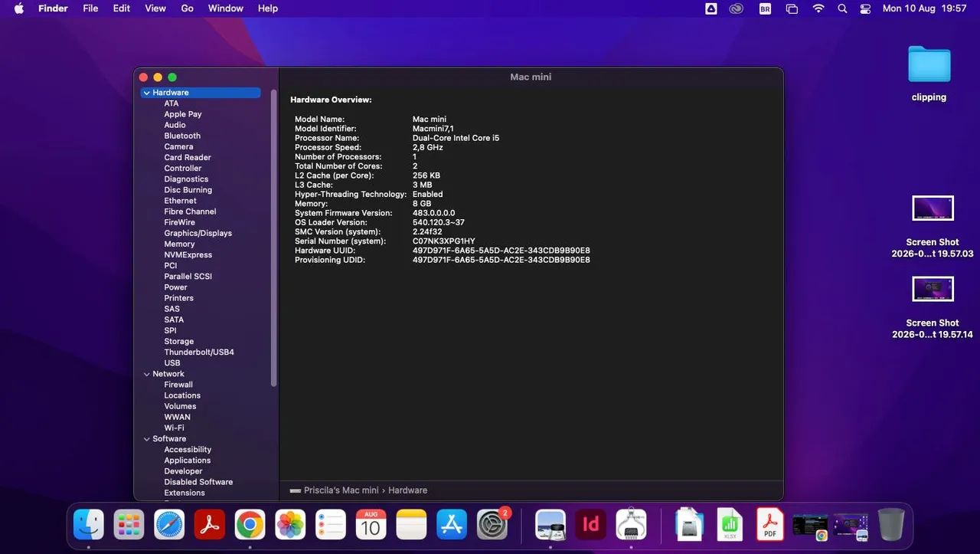
Task: Select Bluetooth in the sidebar
Action: (182, 136)
